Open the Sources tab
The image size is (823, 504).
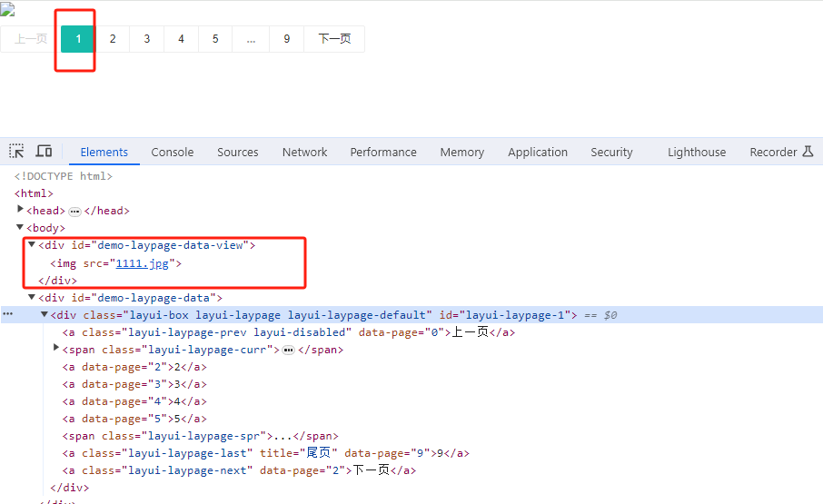[238, 152]
